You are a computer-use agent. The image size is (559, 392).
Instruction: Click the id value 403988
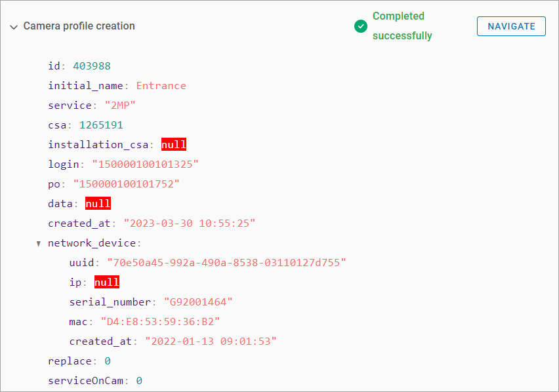pos(91,66)
